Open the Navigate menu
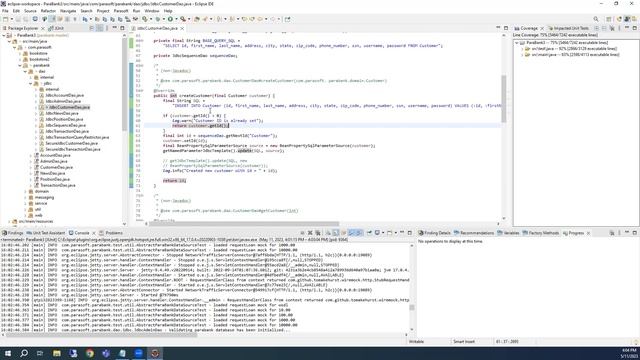This screenshot has width=640, height=360. 68,11
